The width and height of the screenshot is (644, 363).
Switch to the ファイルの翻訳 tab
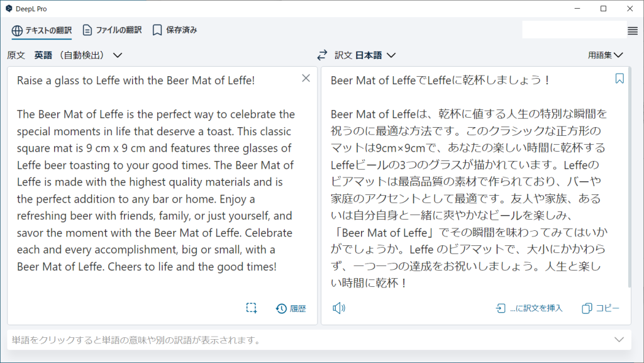[x=112, y=30]
